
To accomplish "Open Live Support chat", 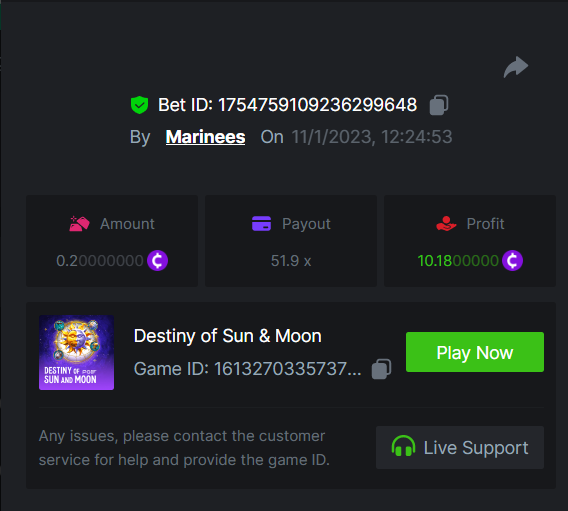I will pos(460,447).
